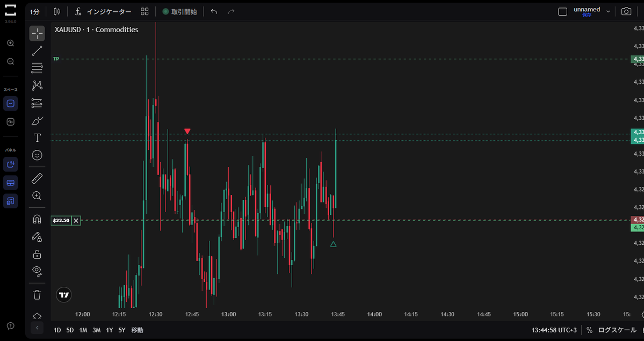
Task: Select the crosshair cursor tool
Action: point(37,33)
